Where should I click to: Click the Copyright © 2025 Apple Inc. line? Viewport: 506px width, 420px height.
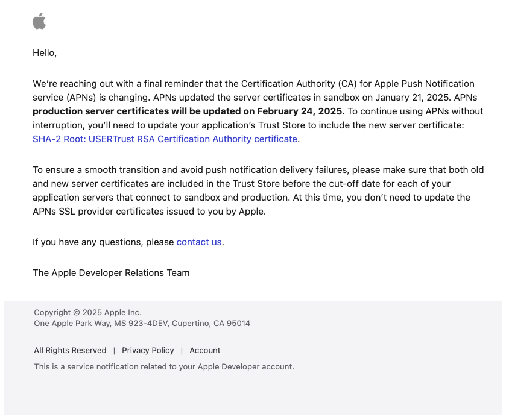(x=87, y=312)
